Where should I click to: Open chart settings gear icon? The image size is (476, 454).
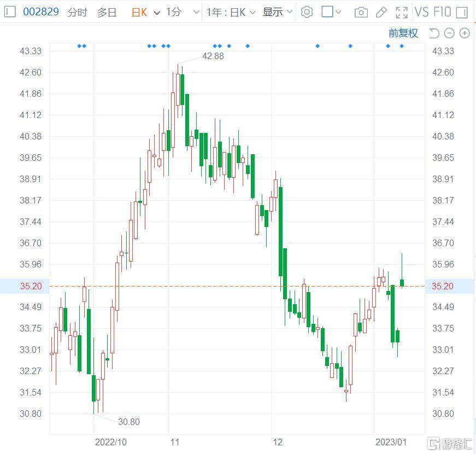tap(307, 12)
